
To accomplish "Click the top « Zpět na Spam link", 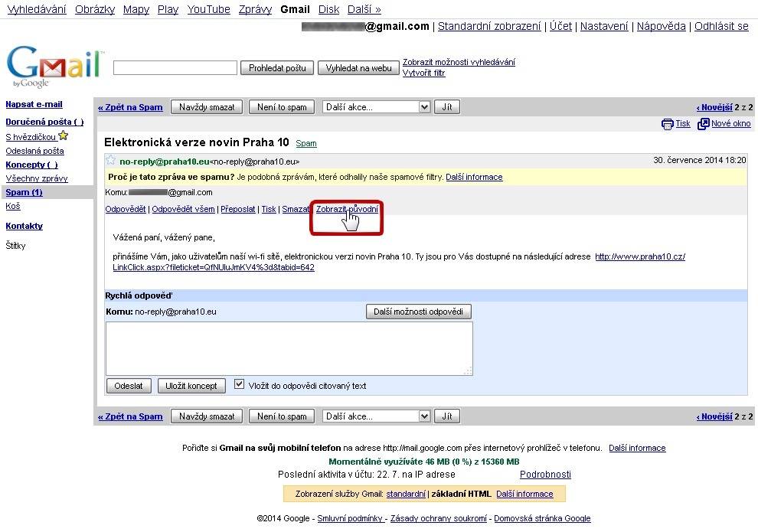I will (x=130, y=107).
